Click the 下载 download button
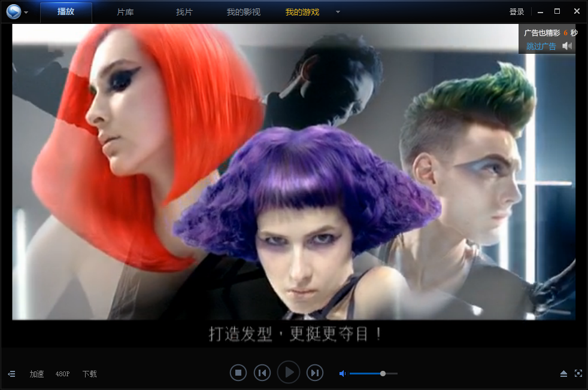Screen dimensions: 588x390 click(x=90, y=374)
